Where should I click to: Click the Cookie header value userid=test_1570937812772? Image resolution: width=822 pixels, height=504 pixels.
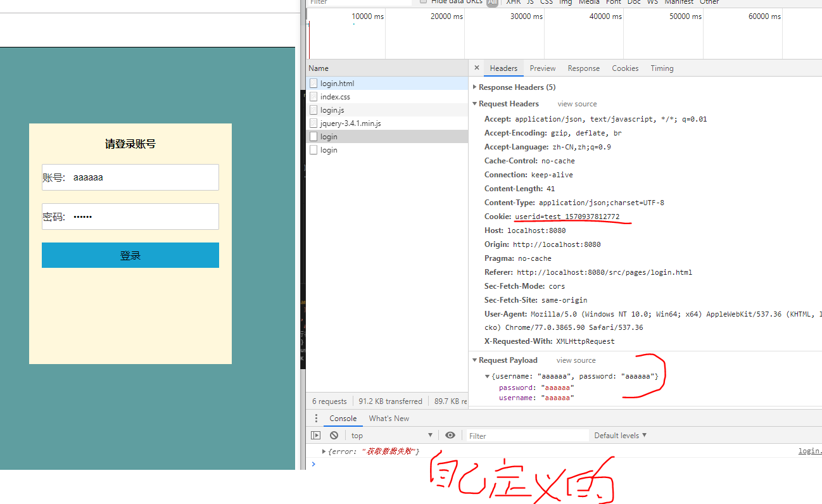[x=567, y=217]
